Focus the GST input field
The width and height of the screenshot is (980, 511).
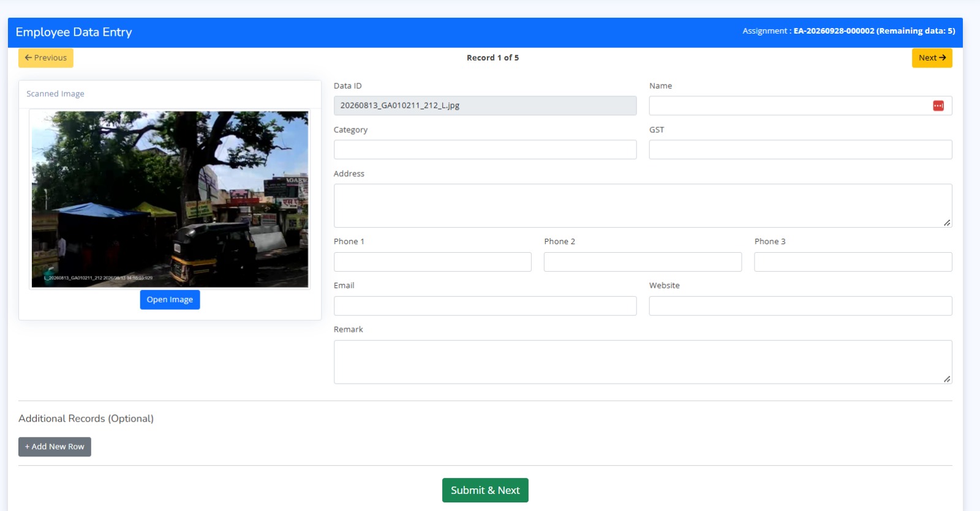[801, 150]
